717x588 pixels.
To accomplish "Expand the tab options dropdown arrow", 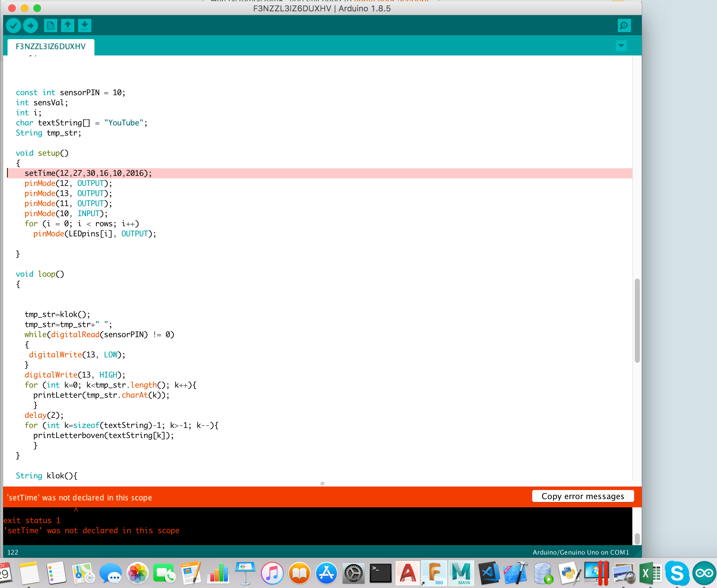I will [621, 45].
